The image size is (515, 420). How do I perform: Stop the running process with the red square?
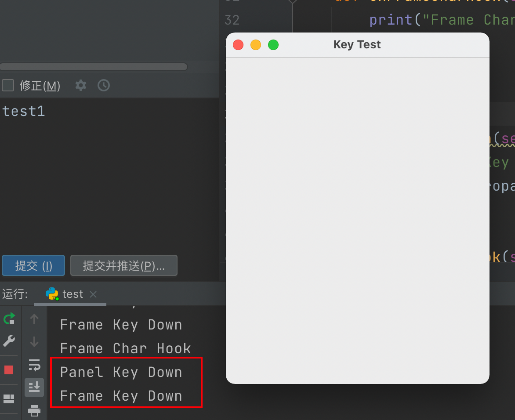pos(9,369)
